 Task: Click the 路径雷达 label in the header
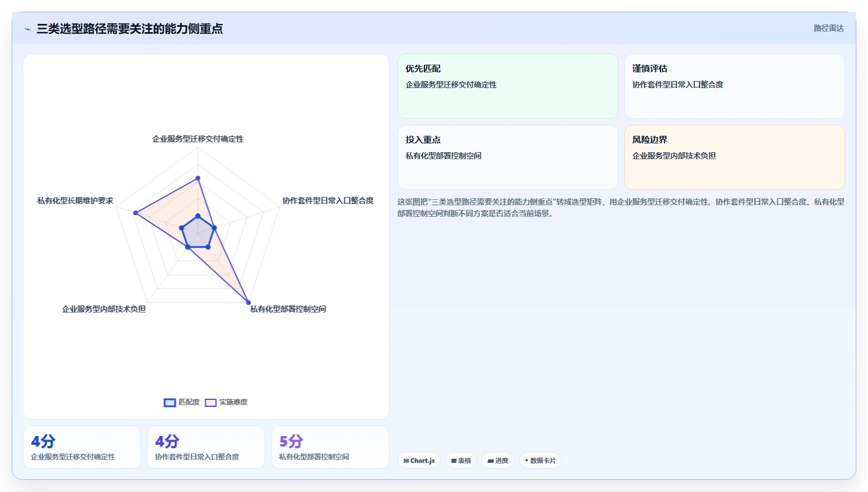[x=828, y=28]
